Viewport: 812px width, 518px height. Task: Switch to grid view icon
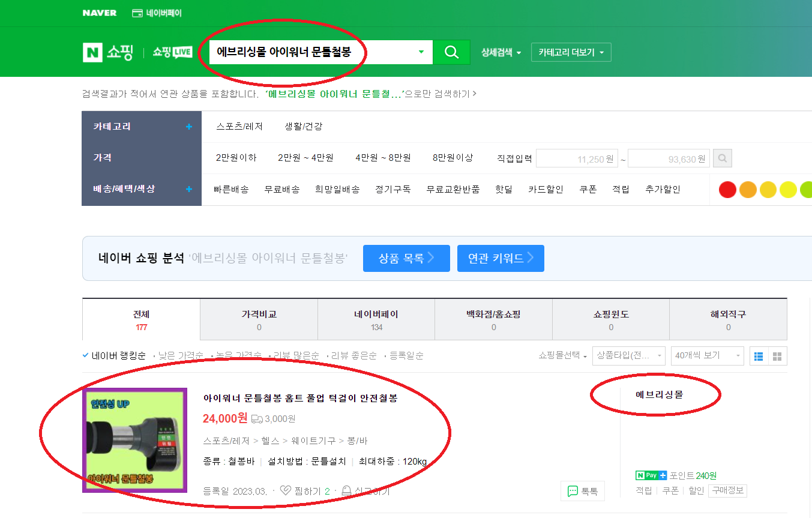(x=777, y=356)
